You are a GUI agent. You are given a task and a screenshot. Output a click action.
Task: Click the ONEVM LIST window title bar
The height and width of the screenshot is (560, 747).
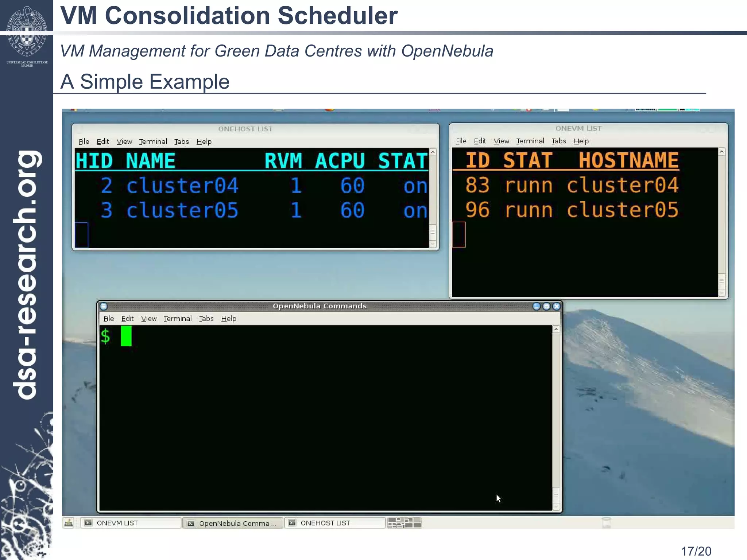[588, 129]
